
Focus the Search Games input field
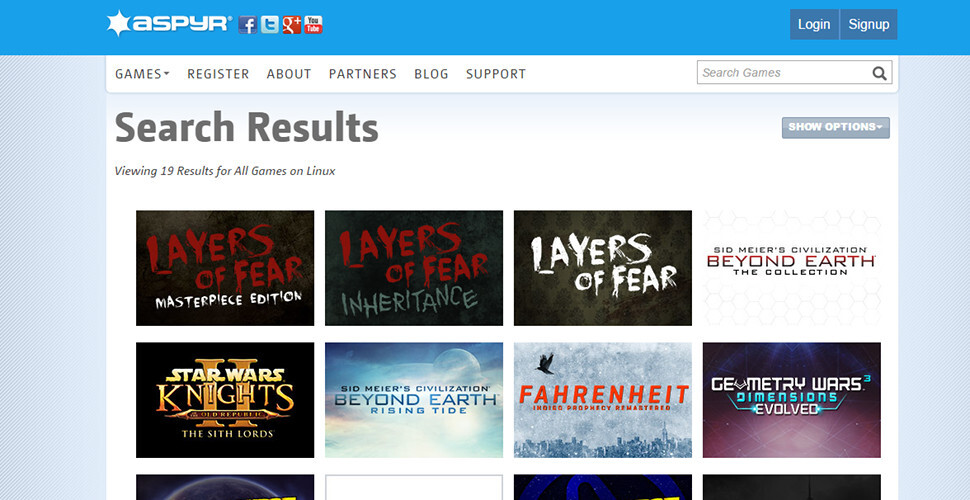tap(780, 73)
